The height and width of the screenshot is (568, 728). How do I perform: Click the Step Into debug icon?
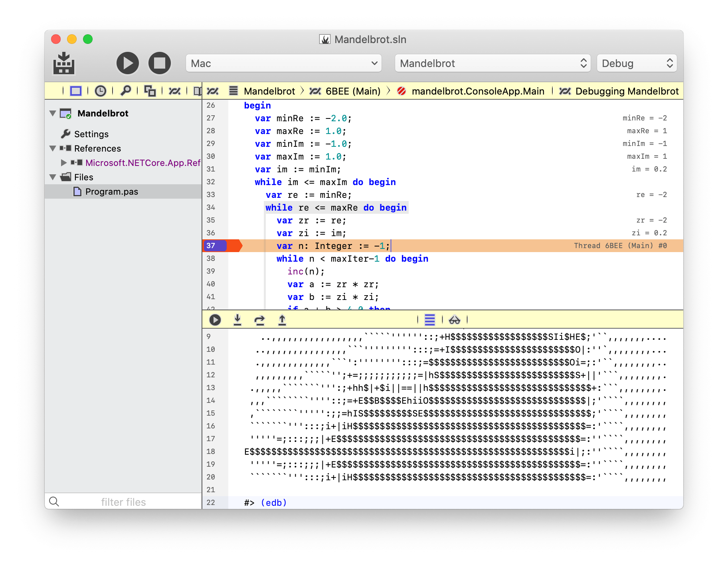tap(237, 320)
